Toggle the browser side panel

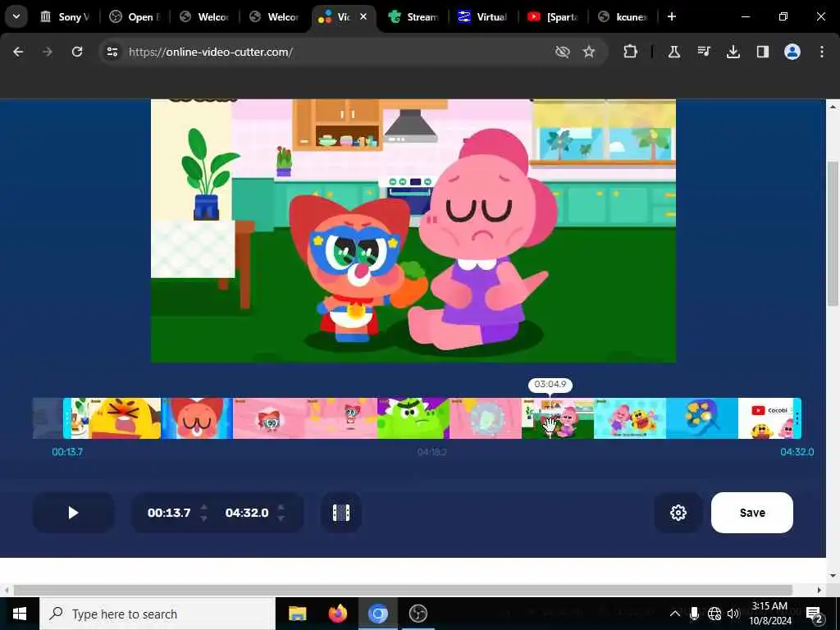[762, 52]
